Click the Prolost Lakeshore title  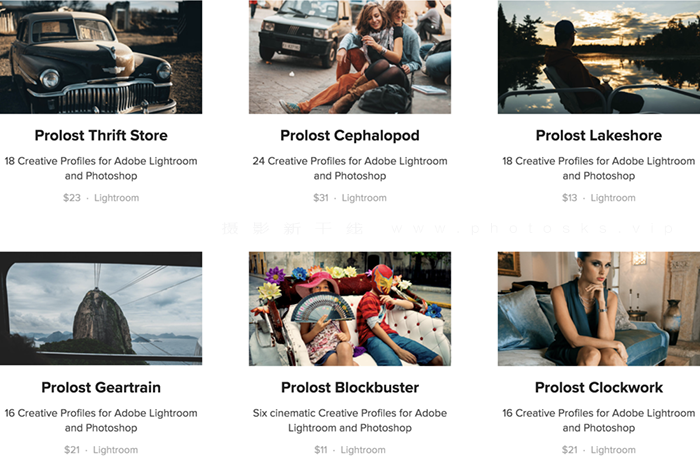599,135
